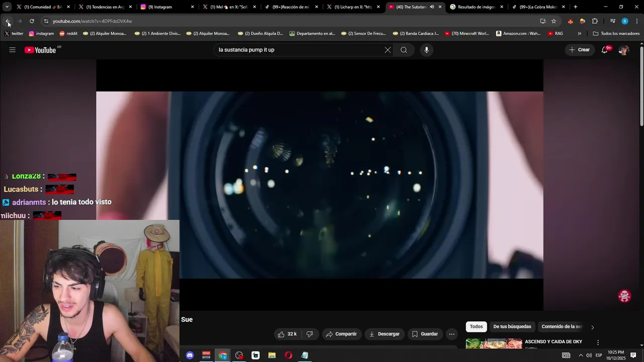Open Chrome three-dot menu

[x=637, y=21]
